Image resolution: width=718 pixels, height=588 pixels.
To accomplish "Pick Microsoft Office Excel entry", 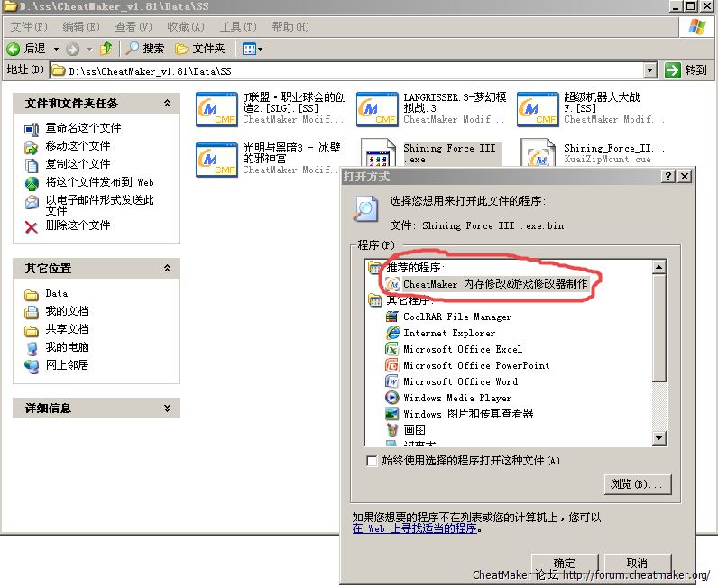I will tap(462, 349).
